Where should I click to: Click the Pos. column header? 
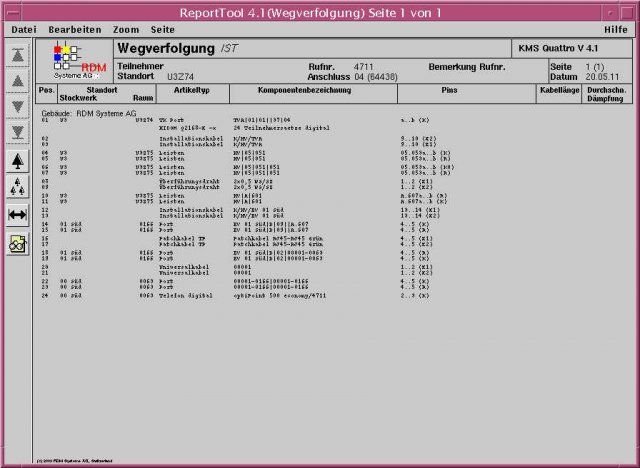tap(47, 90)
